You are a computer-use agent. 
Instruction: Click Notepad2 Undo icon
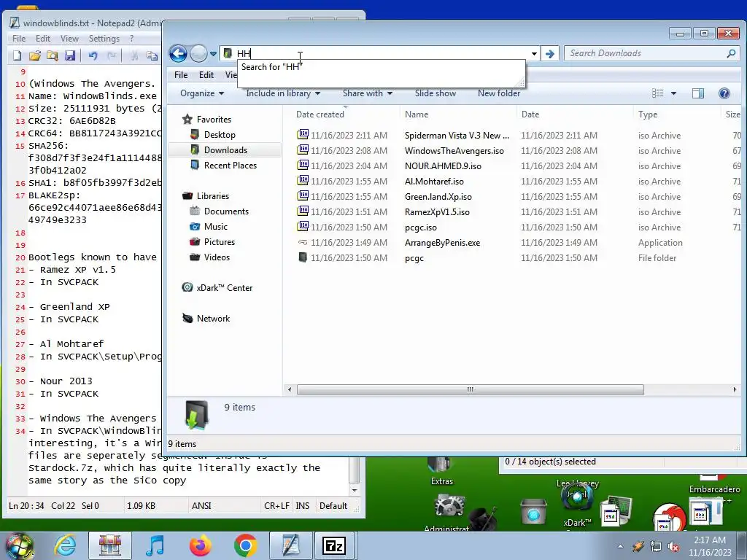93,55
